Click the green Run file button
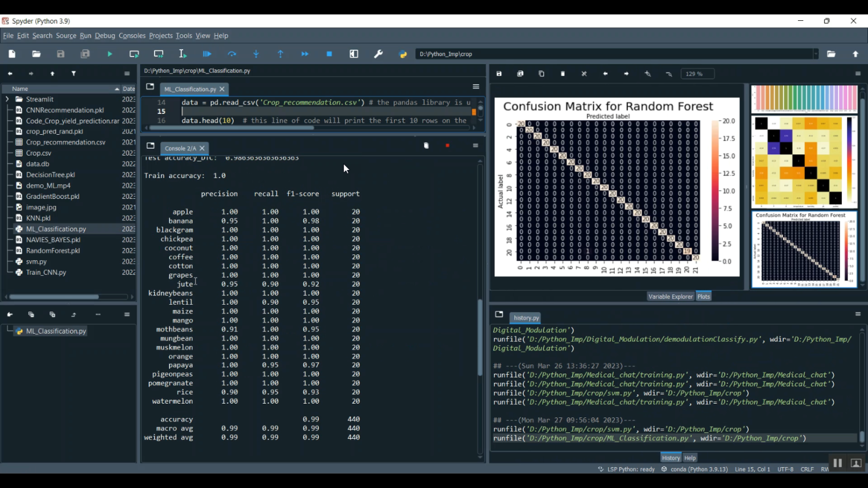Screen dimensions: 868x488 coord(110,54)
